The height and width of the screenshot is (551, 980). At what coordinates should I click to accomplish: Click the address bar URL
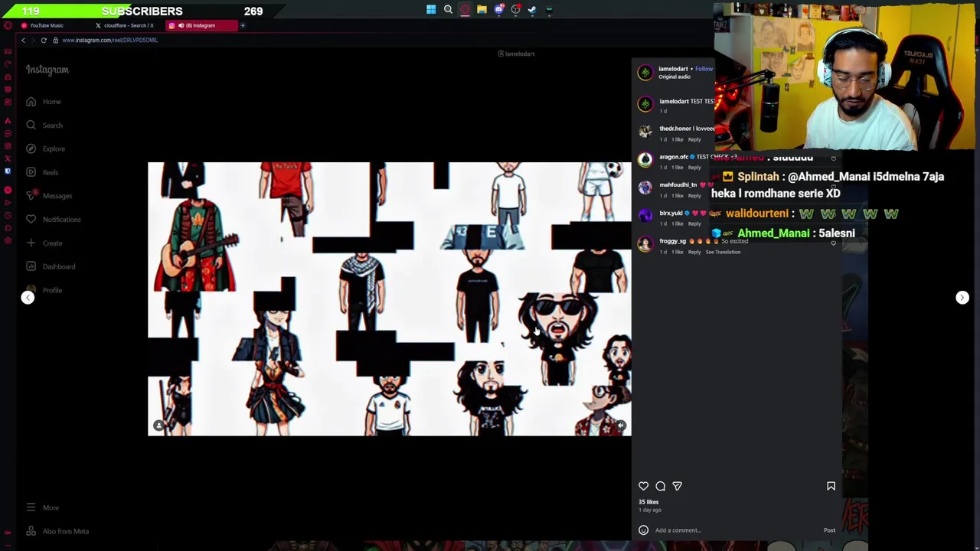pos(109,40)
